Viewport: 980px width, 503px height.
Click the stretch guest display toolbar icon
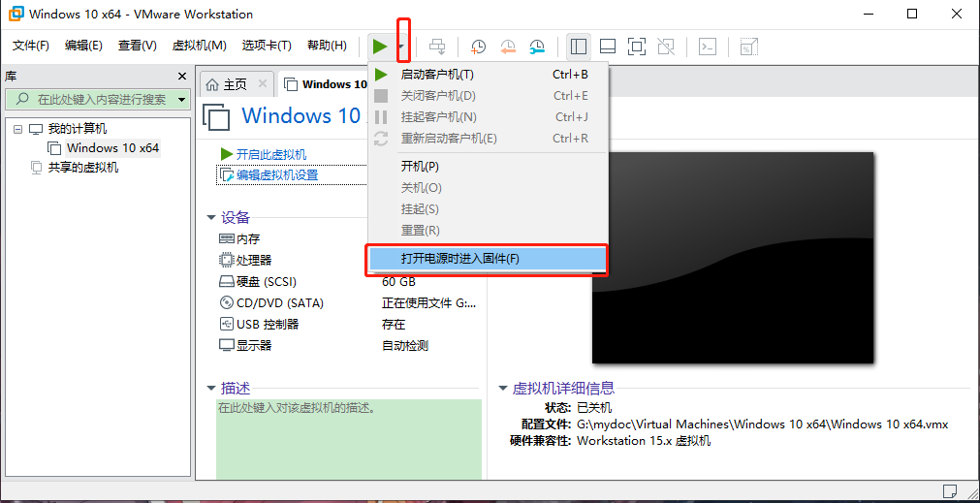748,47
